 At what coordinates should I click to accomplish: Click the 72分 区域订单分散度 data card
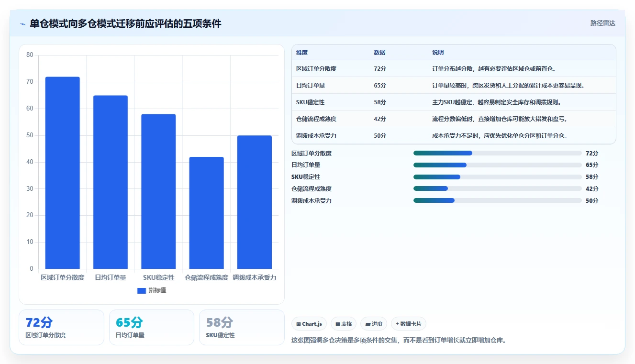click(61, 327)
